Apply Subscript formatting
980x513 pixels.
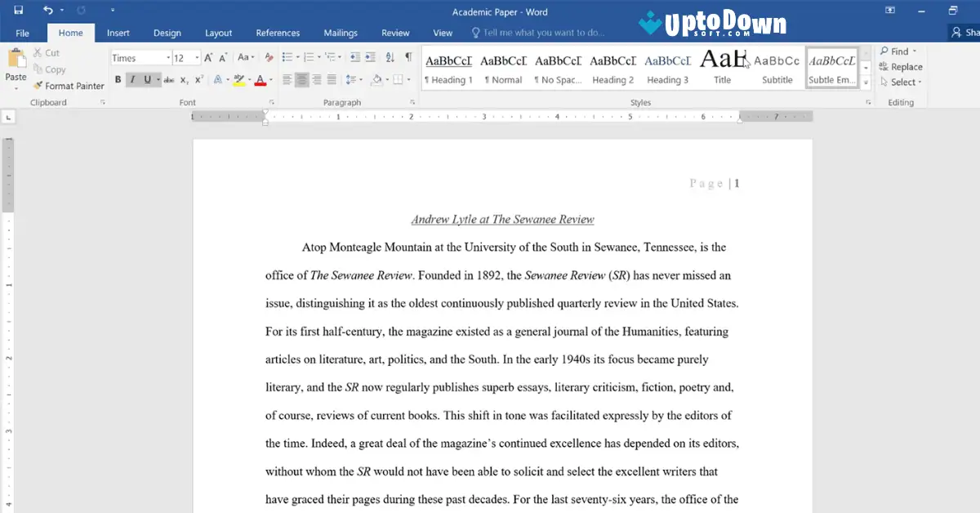pyautogui.click(x=184, y=80)
